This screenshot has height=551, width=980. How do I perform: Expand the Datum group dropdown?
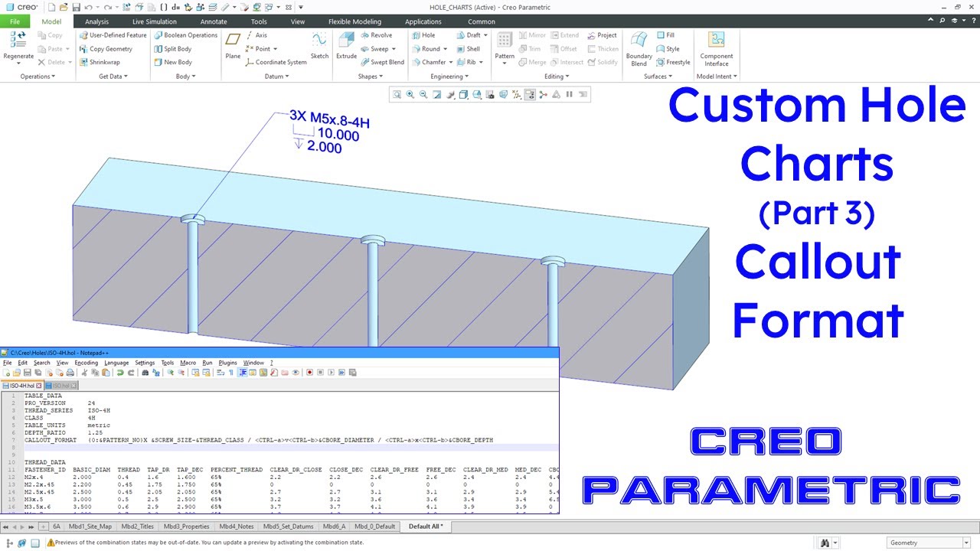276,77
